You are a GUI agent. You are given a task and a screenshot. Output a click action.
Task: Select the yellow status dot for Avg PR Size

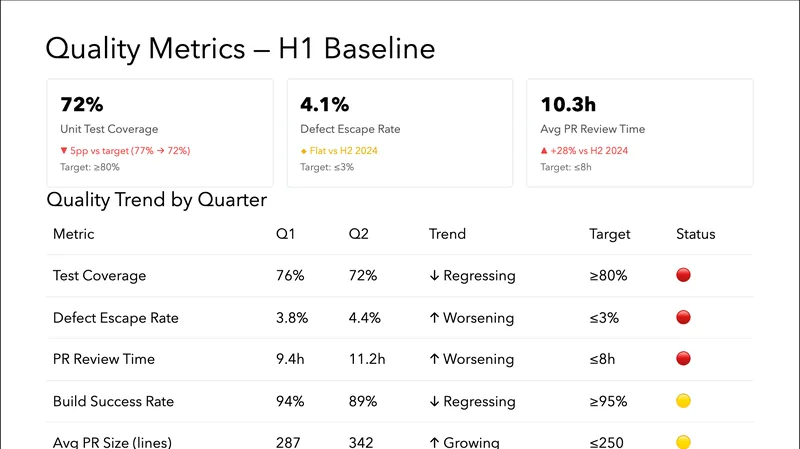[684, 441]
